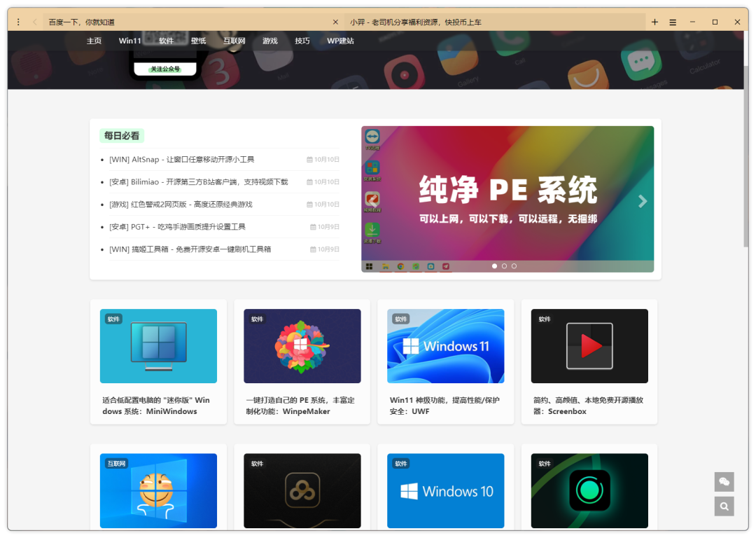The width and height of the screenshot is (756, 538).
Task: Open the Screenbox player card thumbnail
Action: point(589,346)
